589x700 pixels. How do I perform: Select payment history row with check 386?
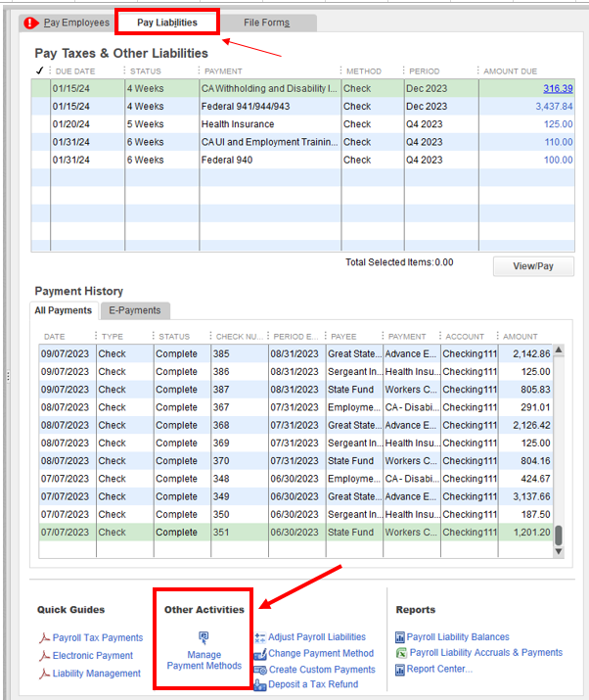pos(295,371)
